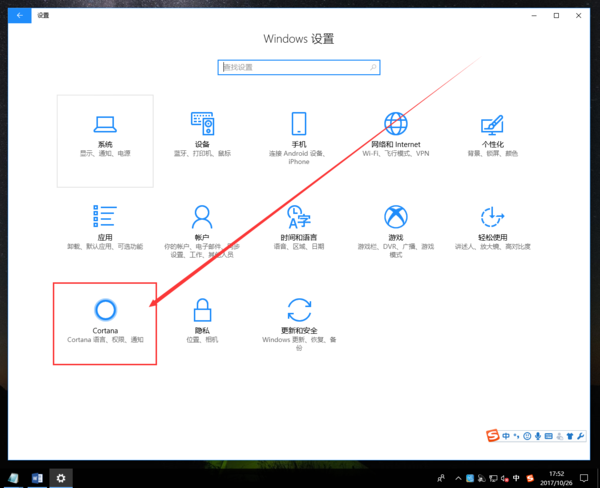
Task: Open the Word app on taskbar
Action: 37,478
